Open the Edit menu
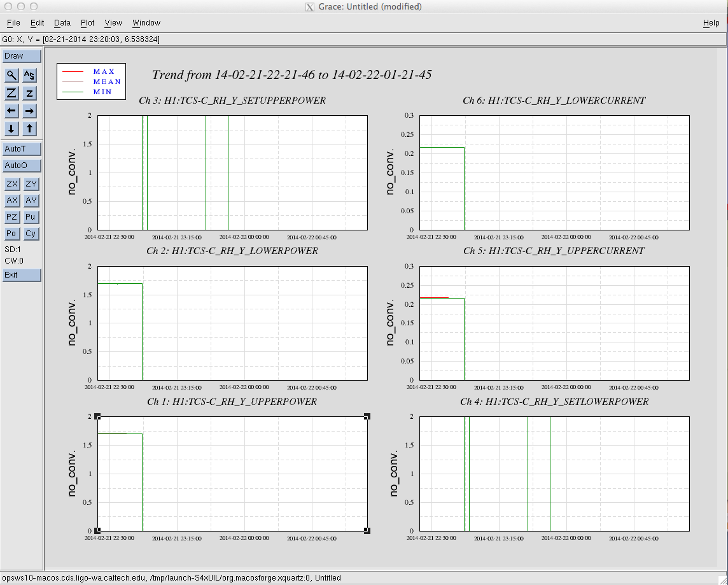Screen dimensions: 728x585 (37, 23)
